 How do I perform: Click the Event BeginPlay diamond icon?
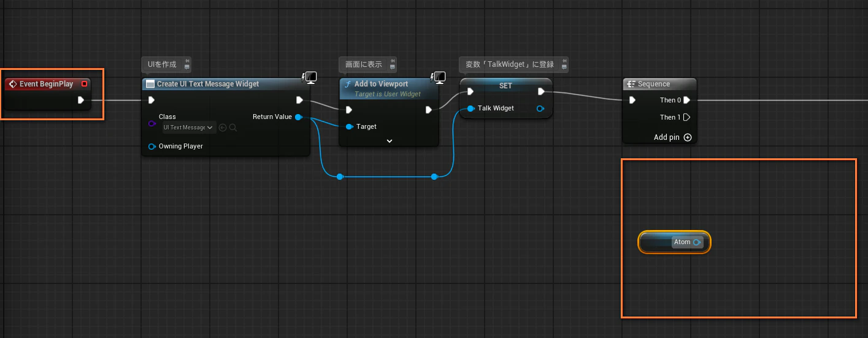pos(12,84)
